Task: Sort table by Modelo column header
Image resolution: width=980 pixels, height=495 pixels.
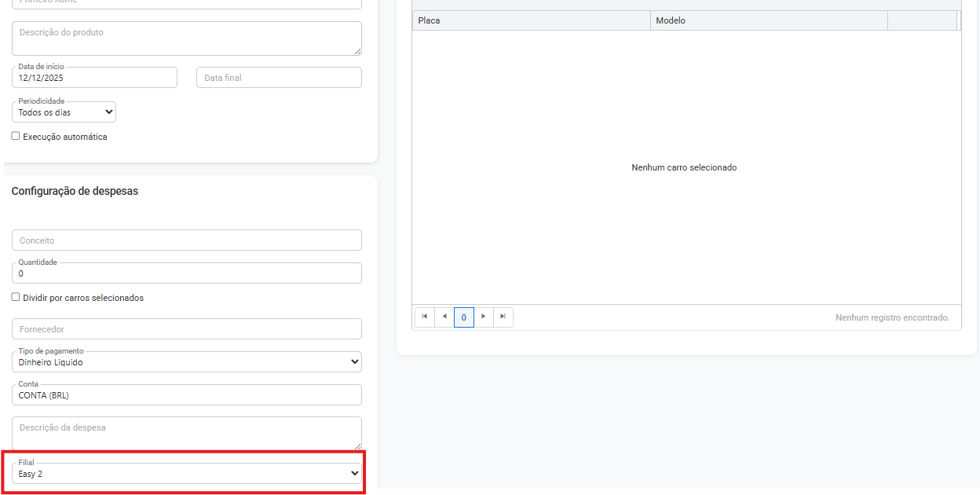Action: point(768,20)
